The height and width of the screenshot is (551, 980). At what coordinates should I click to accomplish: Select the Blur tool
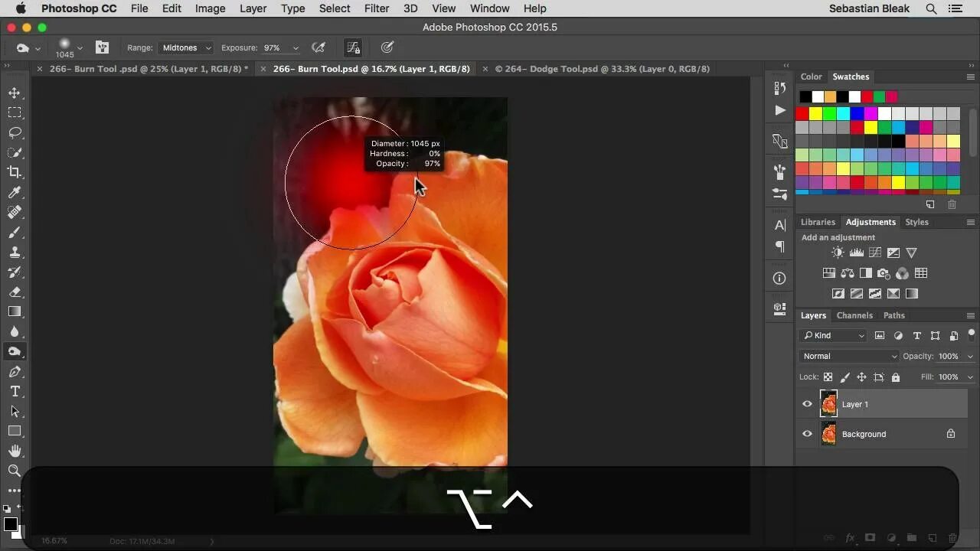[15, 331]
